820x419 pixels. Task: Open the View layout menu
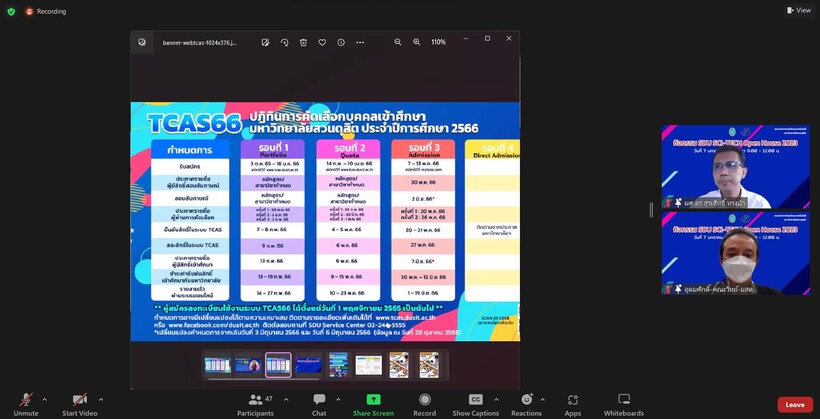pyautogui.click(x=799, y=10)
